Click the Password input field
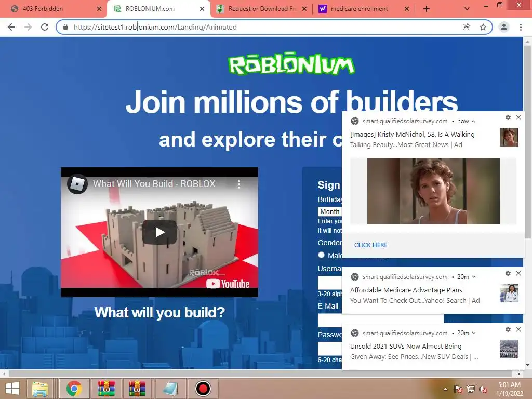Screen dimensions: 532x399 (330, 349)
